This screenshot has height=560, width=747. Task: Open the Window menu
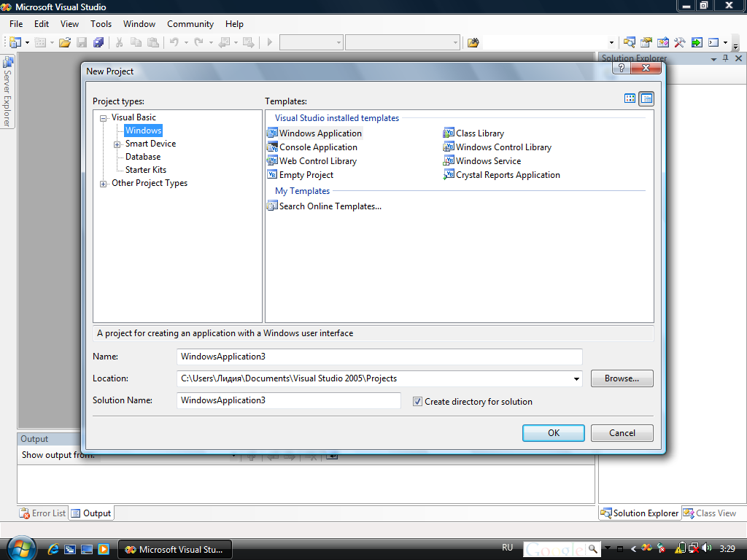139,24
